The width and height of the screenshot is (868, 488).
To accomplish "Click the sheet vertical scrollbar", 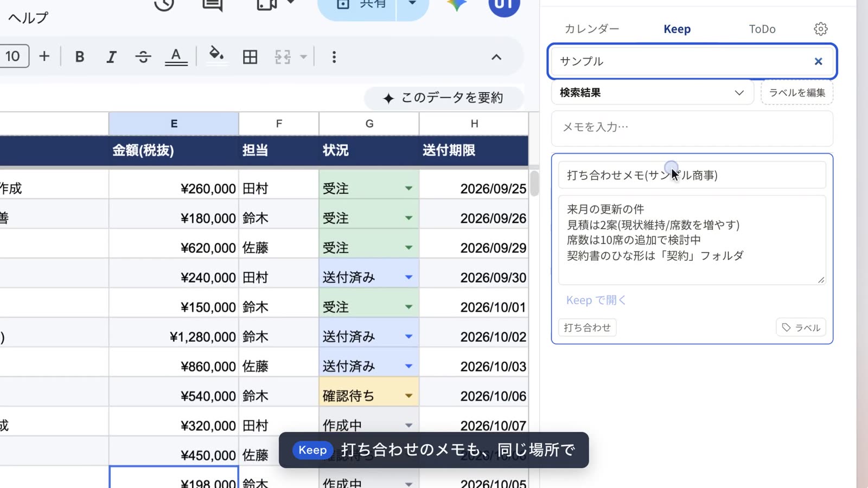I will pyautogui.click(x=534, y=183).
